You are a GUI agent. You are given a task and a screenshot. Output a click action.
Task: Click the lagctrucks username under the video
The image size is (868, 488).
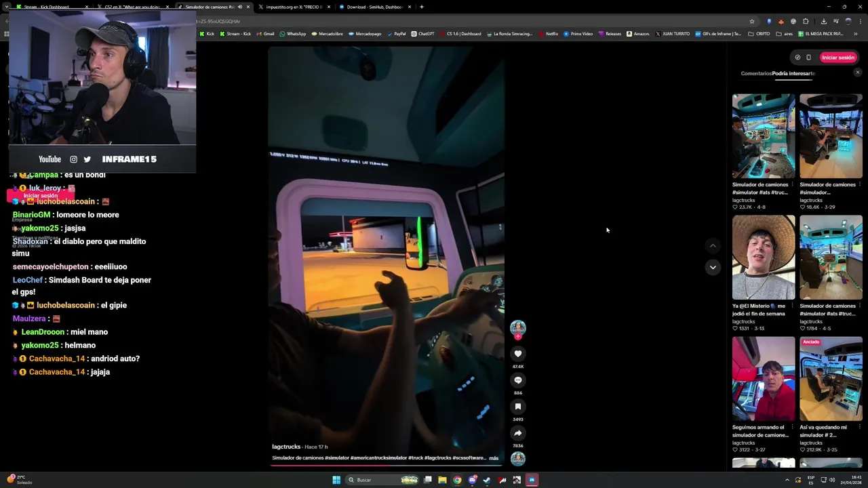(x=286, y=447)
